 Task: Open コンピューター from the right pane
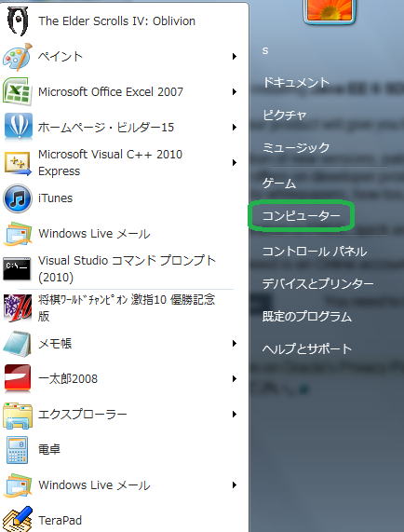(301, 216)
